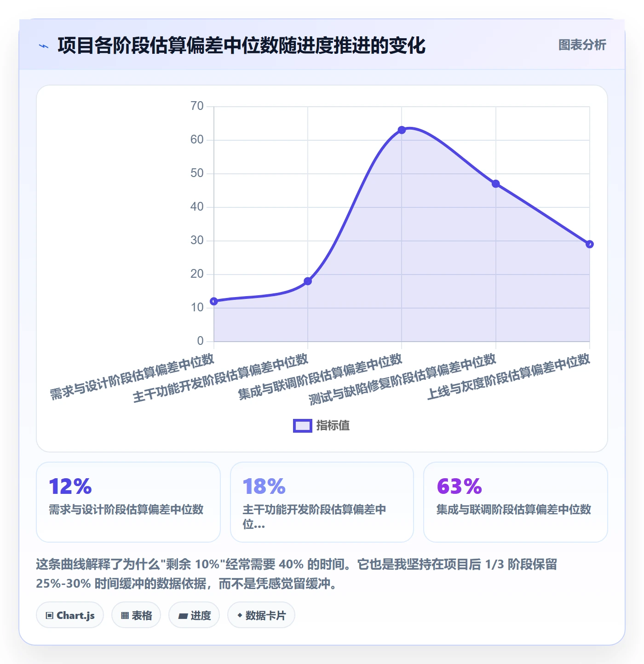Click the y-axis tick label 30
644x664 pixels.
pos(197,240)
